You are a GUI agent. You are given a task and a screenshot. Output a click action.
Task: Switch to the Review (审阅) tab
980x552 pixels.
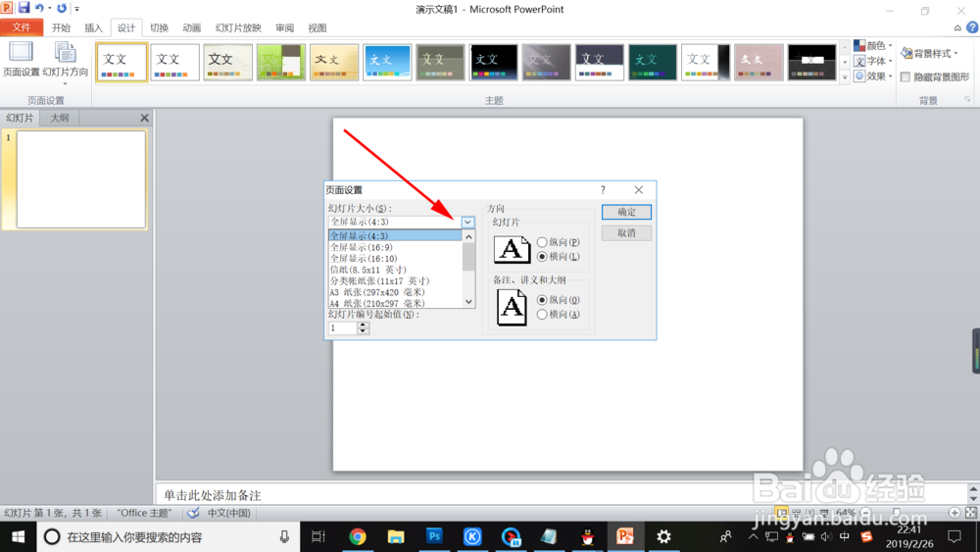click(284, 27)
